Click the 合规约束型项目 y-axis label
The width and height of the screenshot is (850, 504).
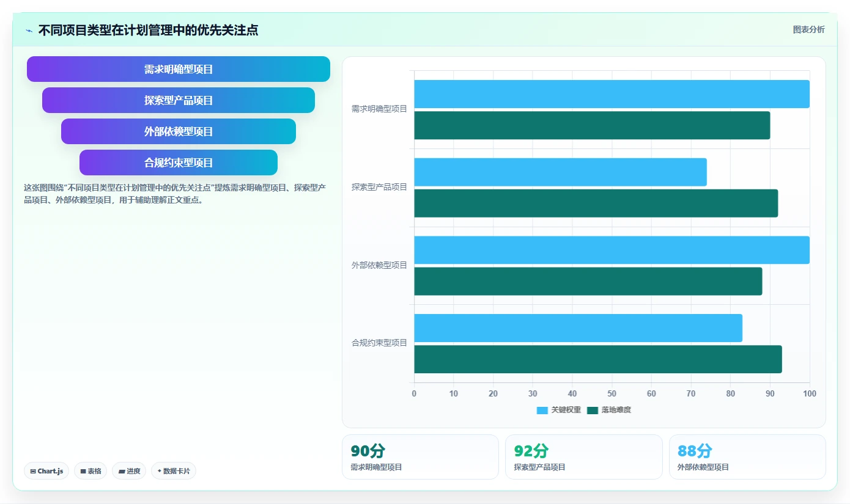pyautogui.click(x=379, y=343)
